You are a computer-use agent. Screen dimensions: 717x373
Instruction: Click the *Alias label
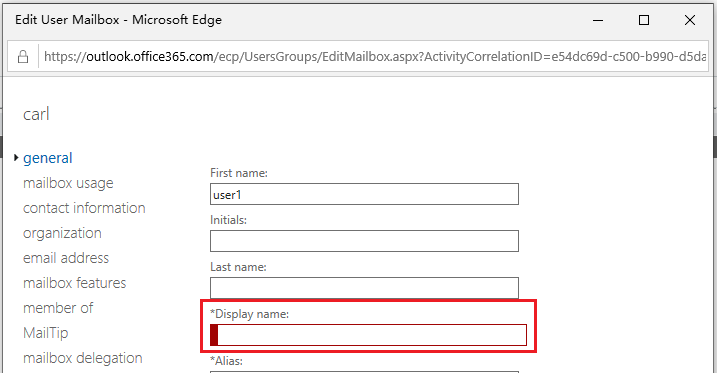pyautogui.click(x=226, y=361)
